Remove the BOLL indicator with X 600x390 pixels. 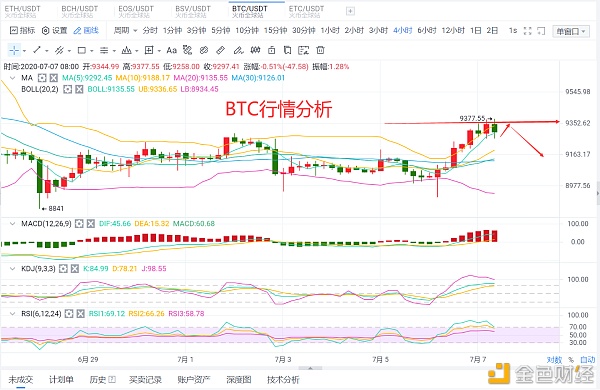pyautogui.click(x=79, y=89)
